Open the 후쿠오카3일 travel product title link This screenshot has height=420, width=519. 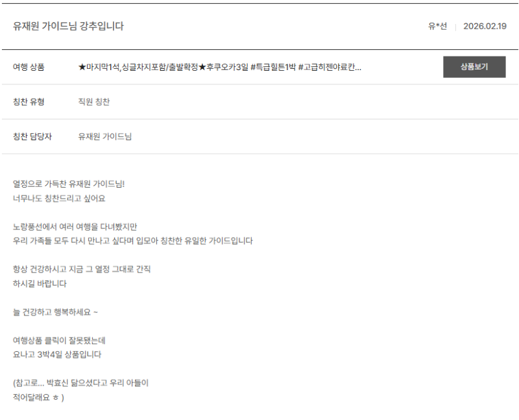click(219, 67)
